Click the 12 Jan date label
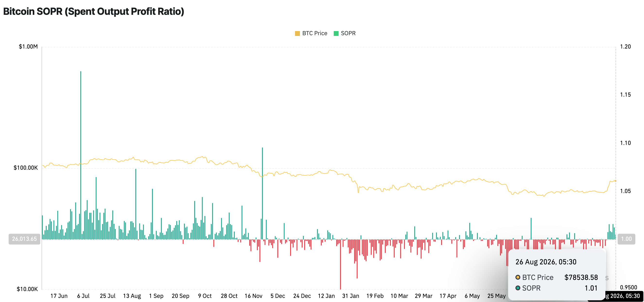 326,296
